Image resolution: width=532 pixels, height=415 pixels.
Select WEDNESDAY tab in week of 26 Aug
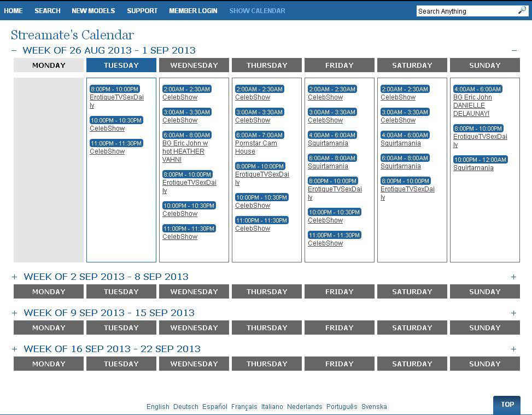(194, 65)
